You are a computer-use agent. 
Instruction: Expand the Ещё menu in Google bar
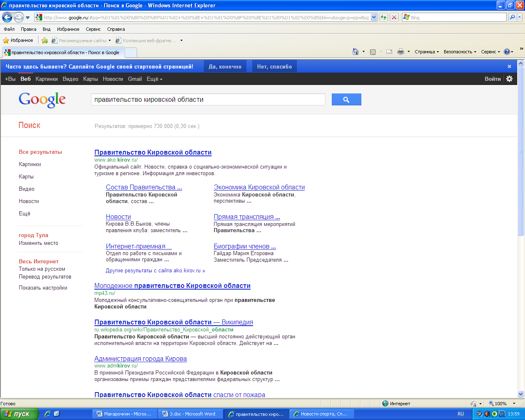(x=155, y=79)
